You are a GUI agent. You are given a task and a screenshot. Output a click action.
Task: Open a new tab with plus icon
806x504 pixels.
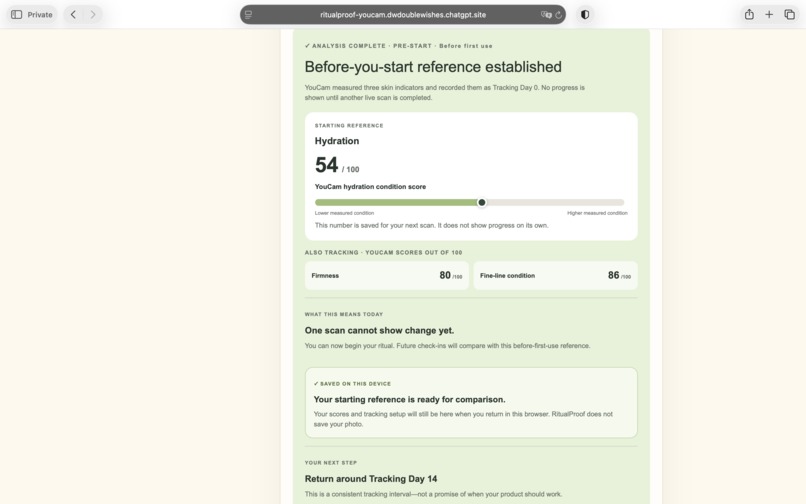[769, 14]
